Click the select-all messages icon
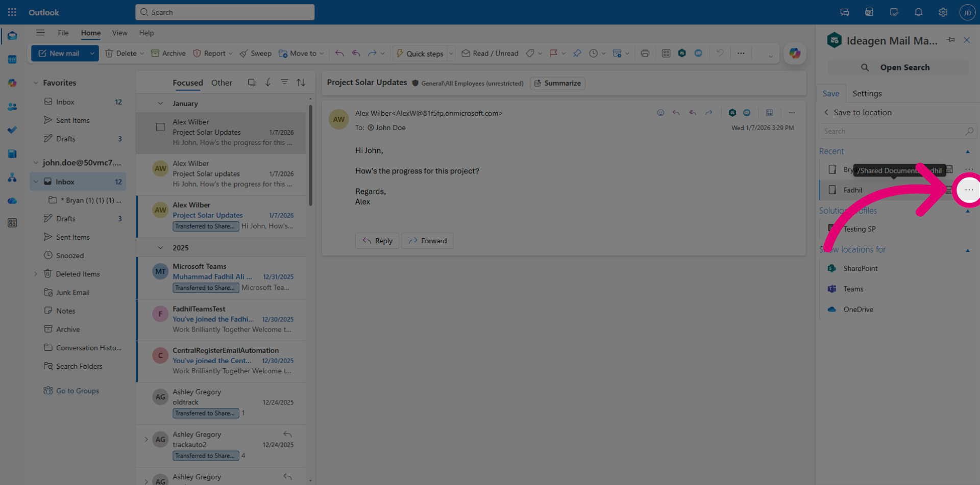 pos(251,82)
